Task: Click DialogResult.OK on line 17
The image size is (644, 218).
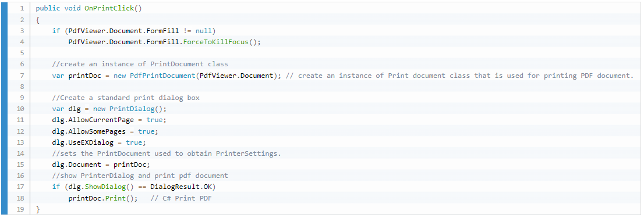Action: (x=181, y=187)
